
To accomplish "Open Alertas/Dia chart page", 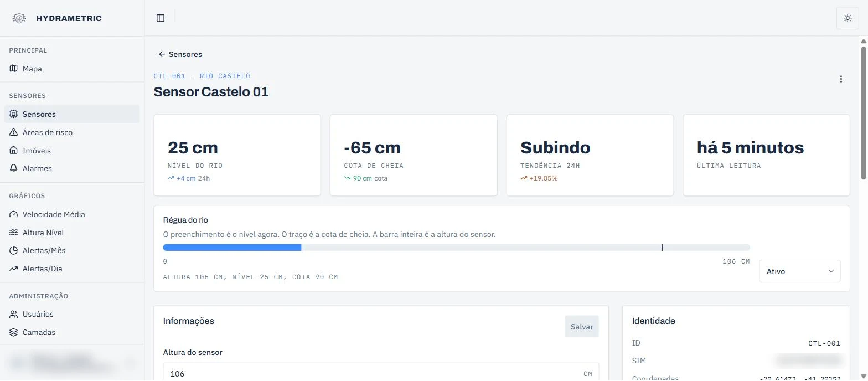I will coord(72,269).
